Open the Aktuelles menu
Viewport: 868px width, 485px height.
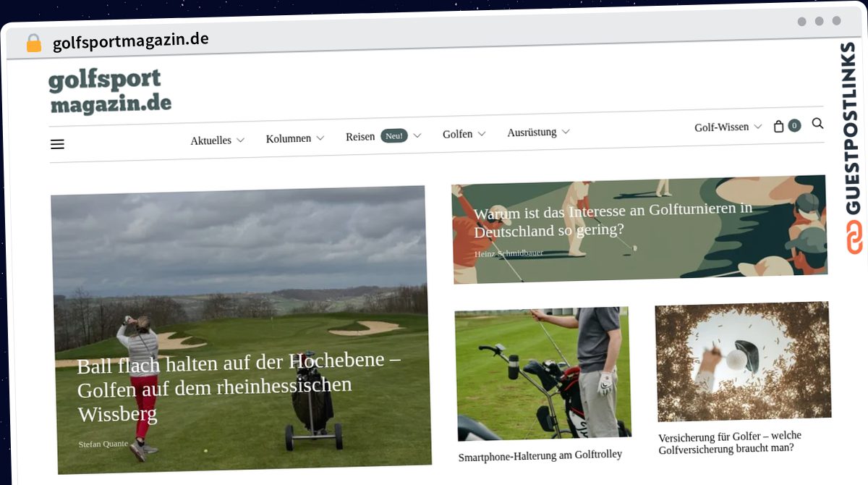[x=210, y=140]
